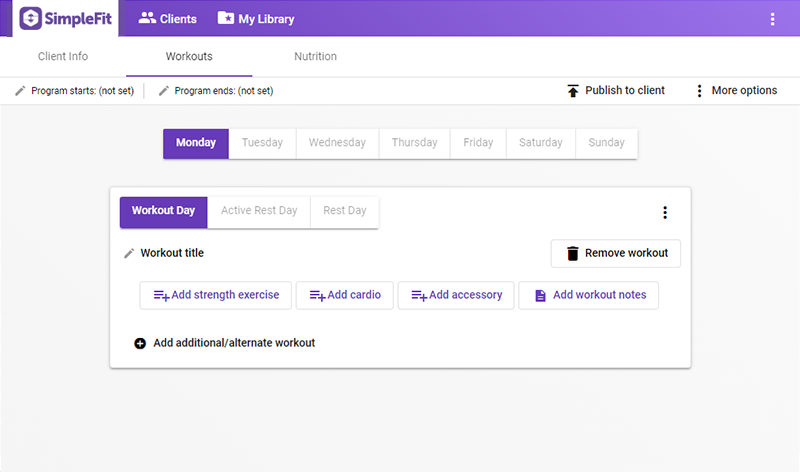Open My Library folder
The width and height of the screenshot is (800, 472).
(x=256, y=18)
